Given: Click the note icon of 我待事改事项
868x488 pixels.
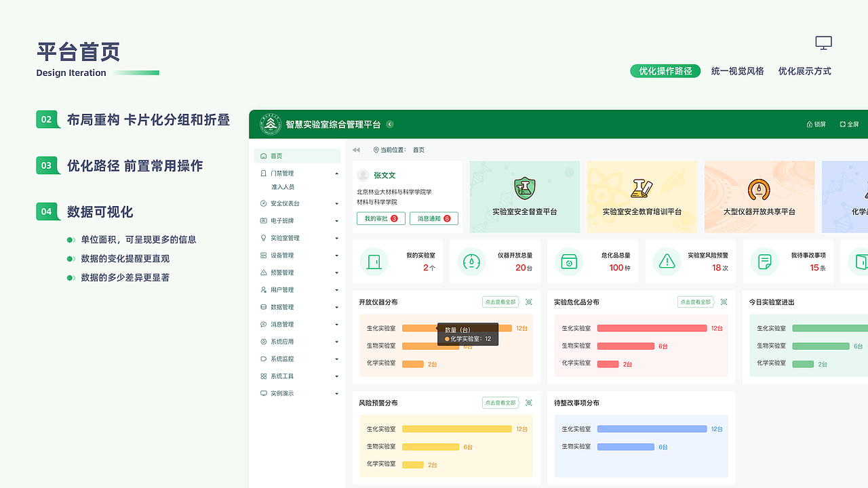Looking at the screenshot, I should [764, 261].
